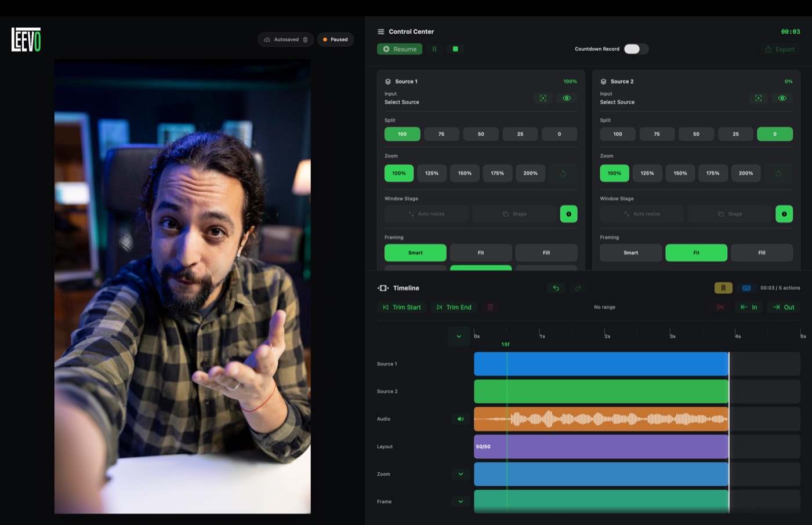Click the LEEVO logo
The image size is (812, 525).
coord(26,39)
